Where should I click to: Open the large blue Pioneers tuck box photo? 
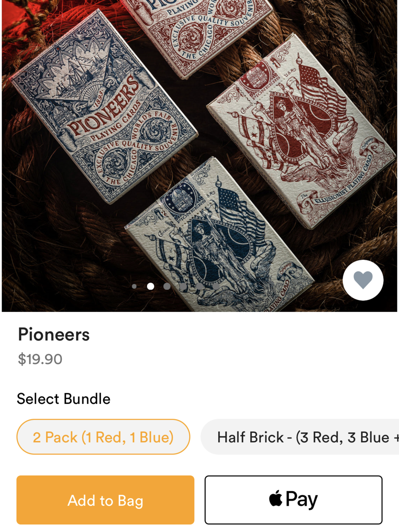104,106
